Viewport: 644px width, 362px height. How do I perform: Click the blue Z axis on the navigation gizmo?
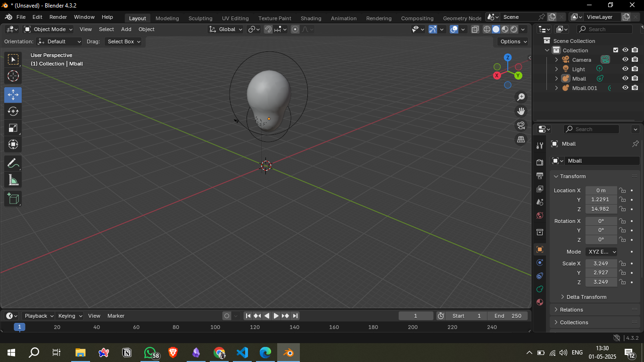coord(508,58)
